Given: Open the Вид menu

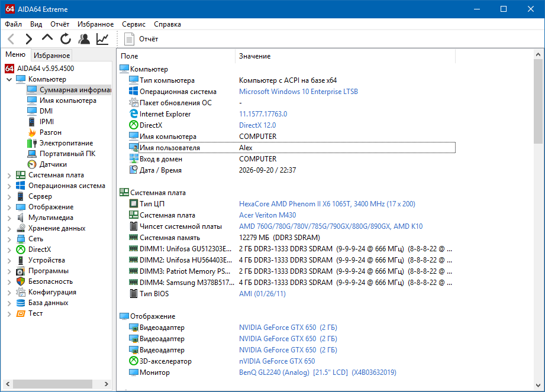Looking at the screenshot, I should [36, 24].
